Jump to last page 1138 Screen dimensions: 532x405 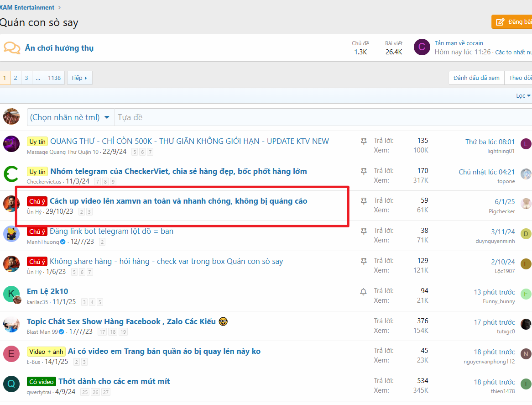(x=54, y=78)
